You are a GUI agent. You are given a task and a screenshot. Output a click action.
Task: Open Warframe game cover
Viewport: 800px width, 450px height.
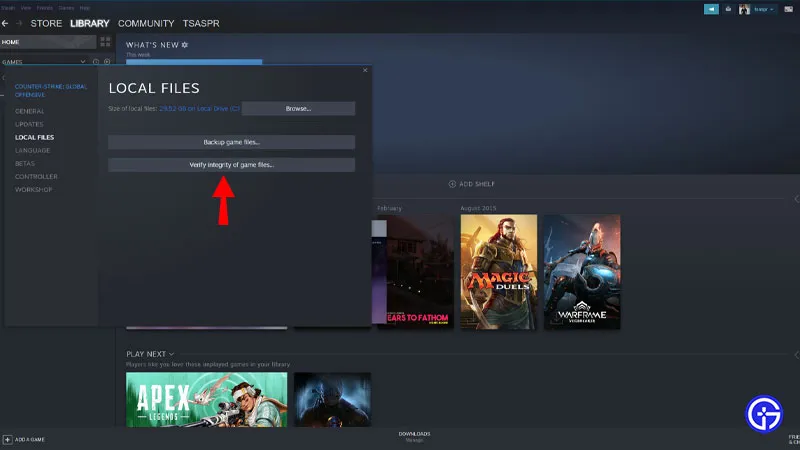(582, 271)
